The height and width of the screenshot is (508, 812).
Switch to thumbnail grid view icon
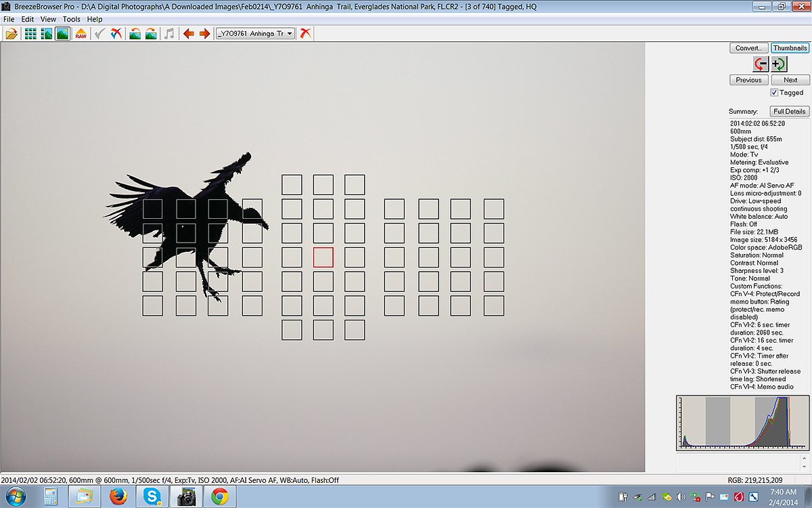[x=30, y=33]
